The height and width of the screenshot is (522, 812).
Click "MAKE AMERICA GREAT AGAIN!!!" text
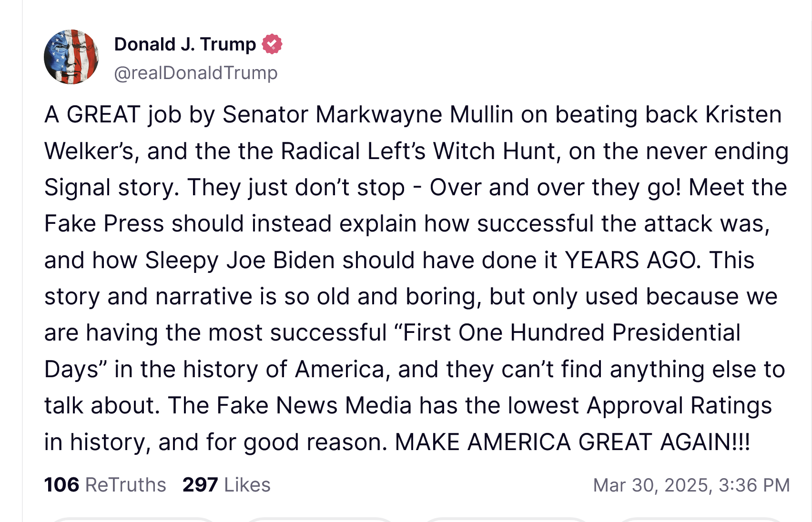click(x=572, y=442)
